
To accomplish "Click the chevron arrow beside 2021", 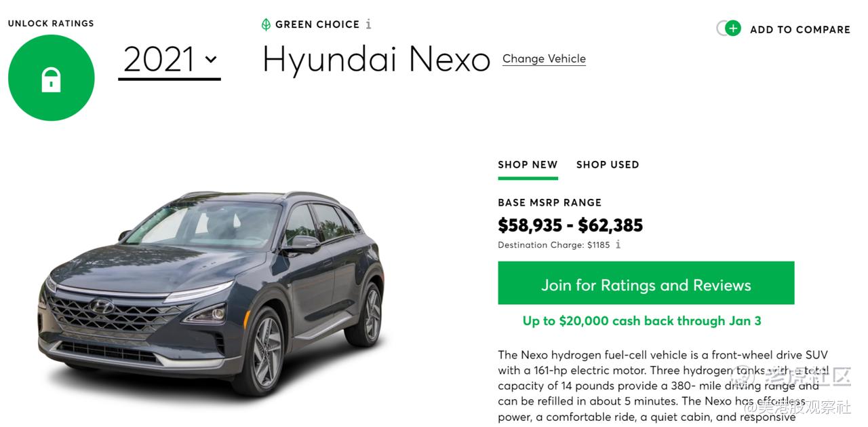I will coord(211,60).
